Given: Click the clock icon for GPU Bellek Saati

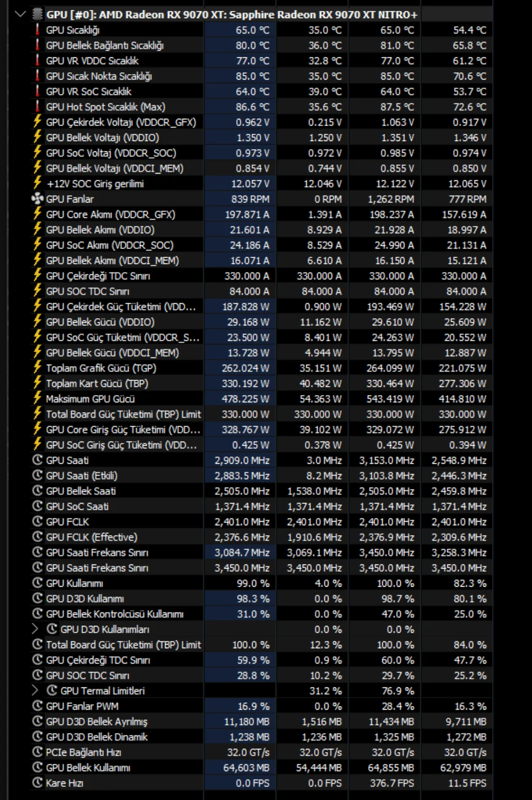Looking at the screenshot, I should pyautogui.click(x=37, y=491).
